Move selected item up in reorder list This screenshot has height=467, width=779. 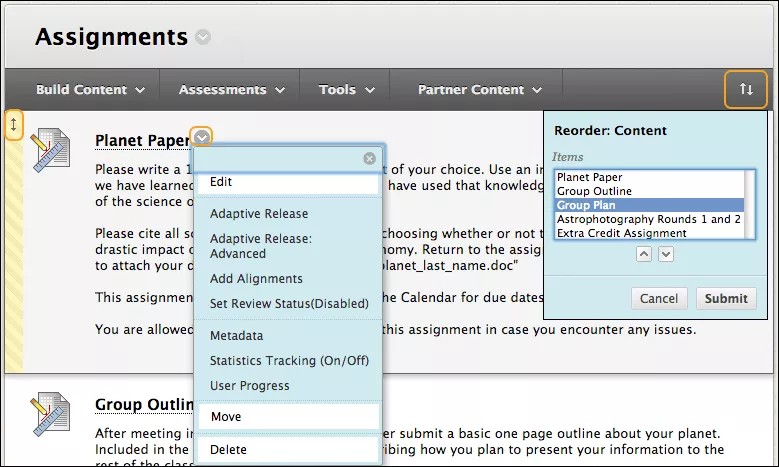644,254
